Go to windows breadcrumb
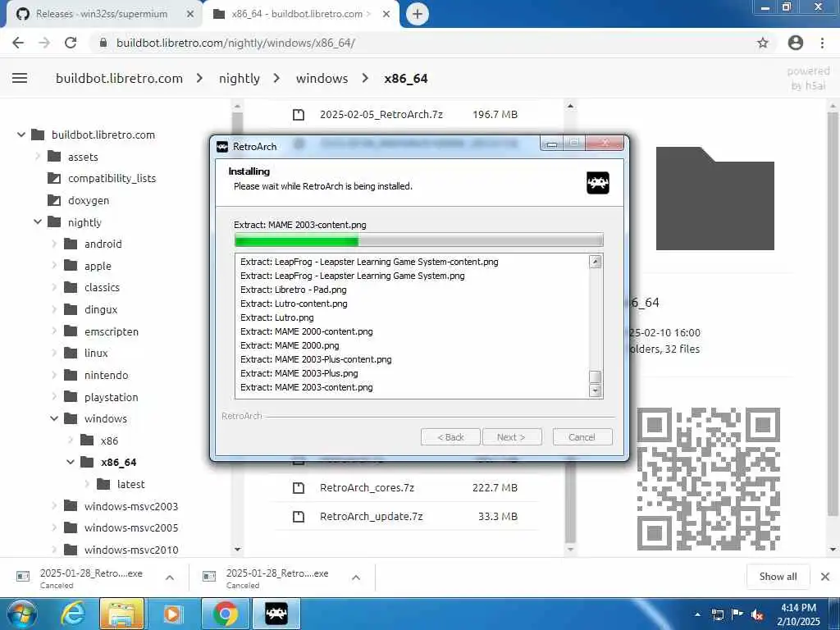The height and width of the screenshot is (630, 840). point(322,78)
